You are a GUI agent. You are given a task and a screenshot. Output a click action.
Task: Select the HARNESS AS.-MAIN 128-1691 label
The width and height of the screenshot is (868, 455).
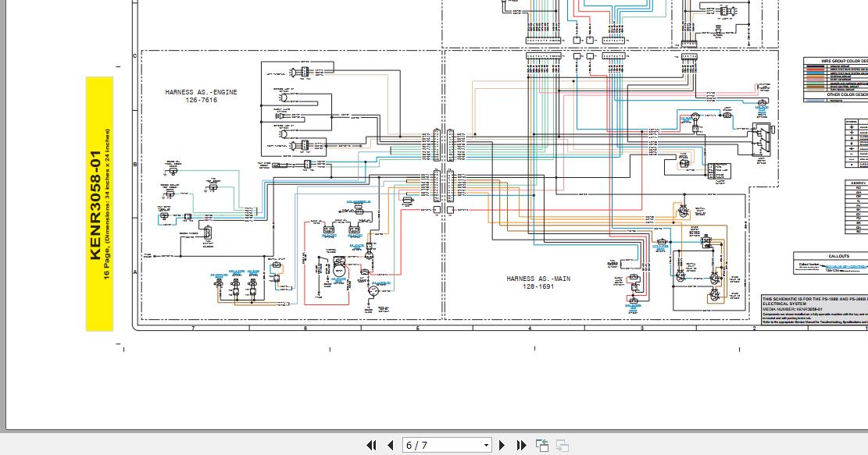(538, 283)
